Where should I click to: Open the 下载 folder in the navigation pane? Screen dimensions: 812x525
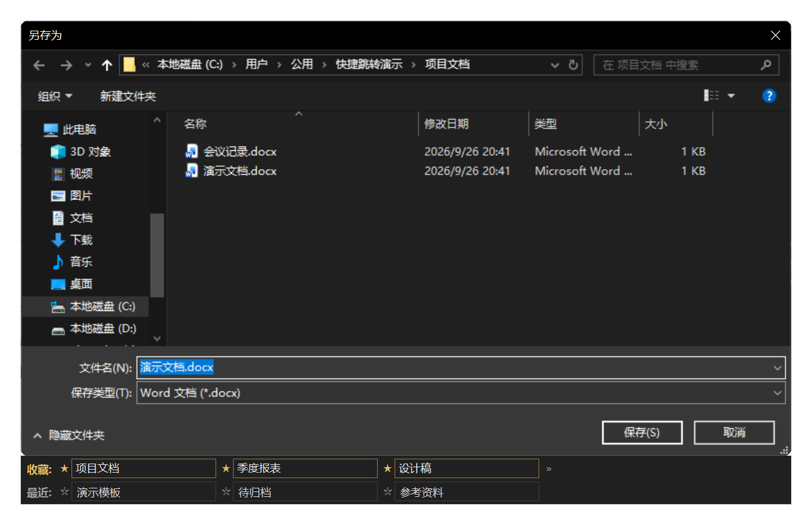coord(72,240)
